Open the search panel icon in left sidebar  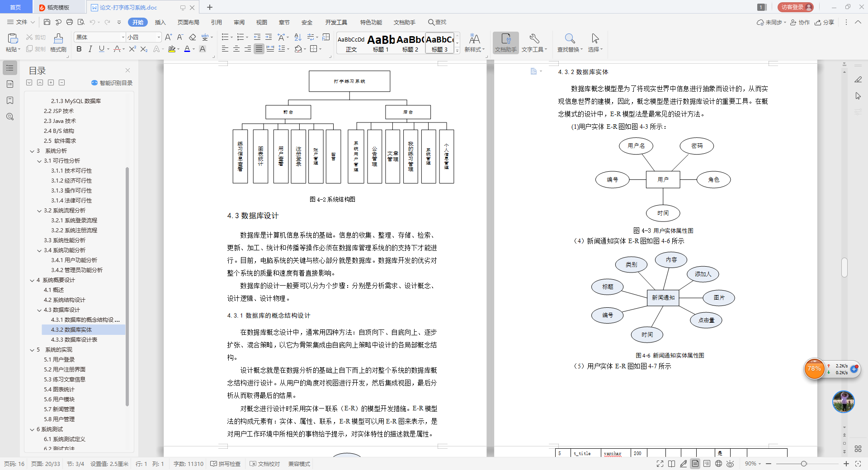(10, 117)
